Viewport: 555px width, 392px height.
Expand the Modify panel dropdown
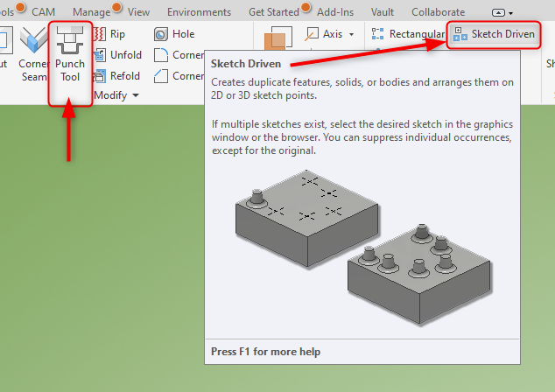pos(116,95)
